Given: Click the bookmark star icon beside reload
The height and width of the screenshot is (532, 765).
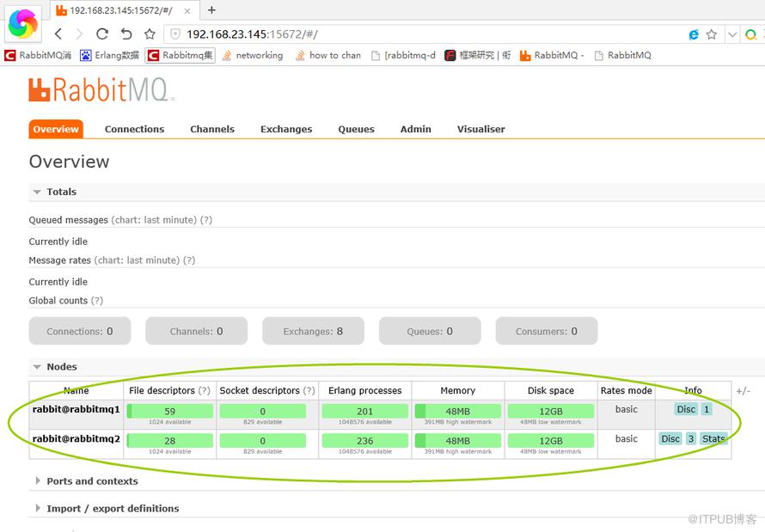Looking at the screenshot, I should pos(150,34).
